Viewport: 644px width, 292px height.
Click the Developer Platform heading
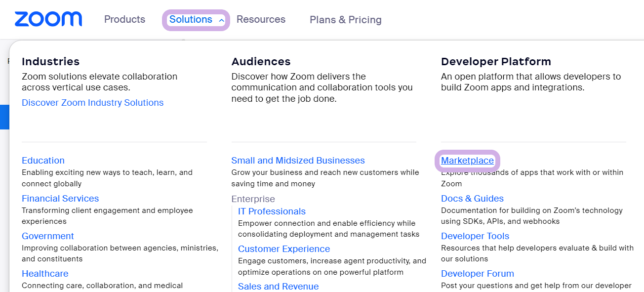click(x=495, y=62)
